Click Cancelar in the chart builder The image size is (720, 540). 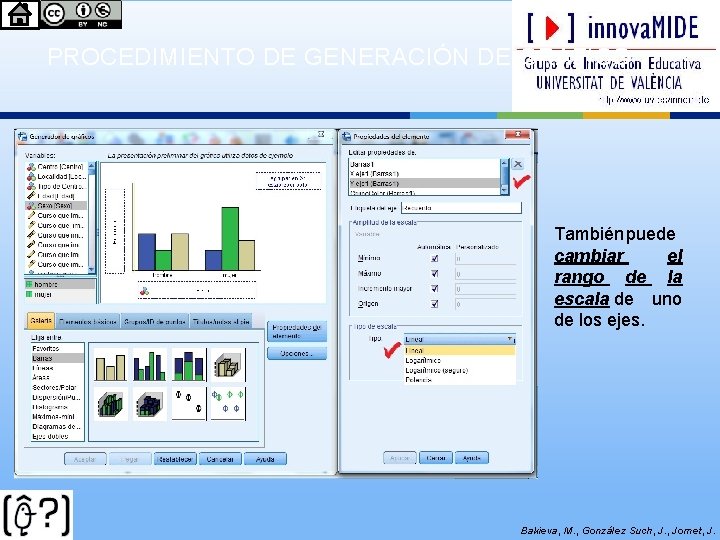coord(220,459)
